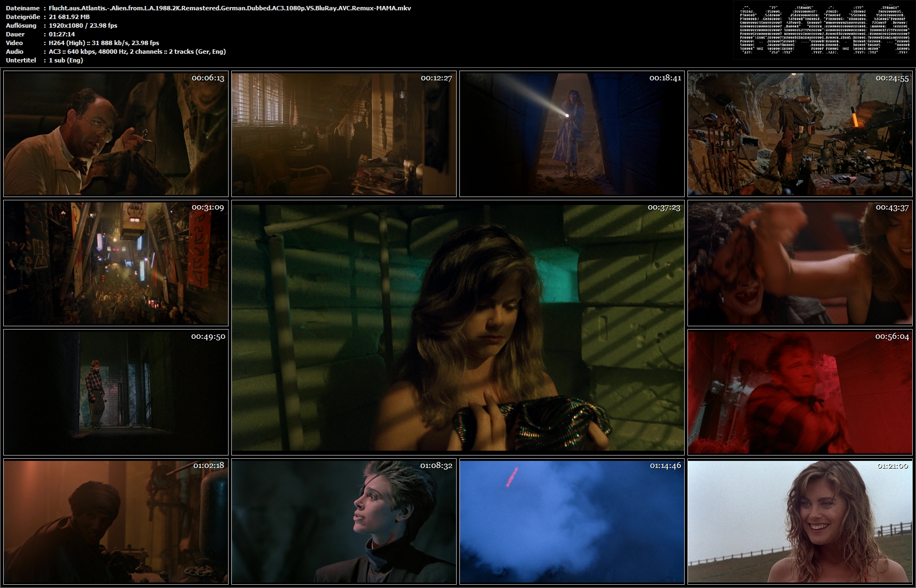Image resolution: width=916 pixels, height=588 pixels.
Task: Open the blue smoke thumbnail stamped 01:14:46
Action: pos(572,521)
